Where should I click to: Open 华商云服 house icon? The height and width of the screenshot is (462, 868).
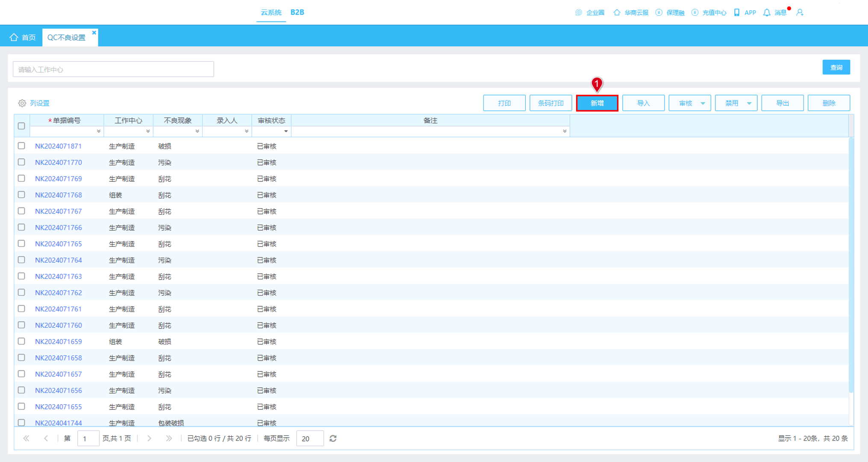click(x=617, y=12)
